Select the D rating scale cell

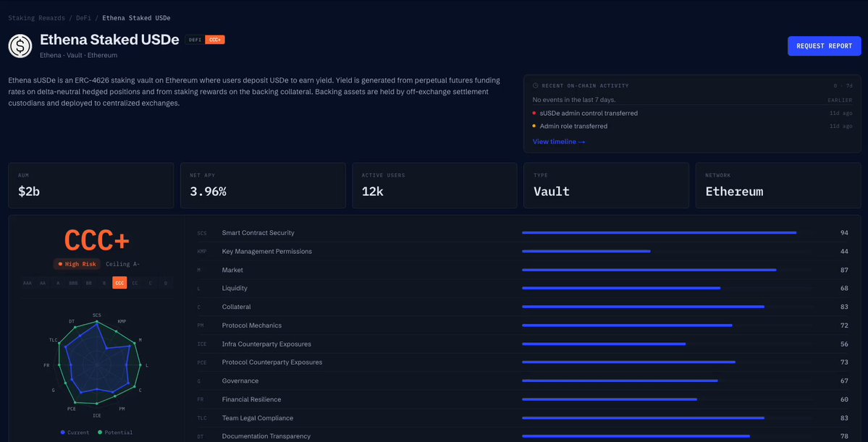pyautogui.click(x=166, y=283)
